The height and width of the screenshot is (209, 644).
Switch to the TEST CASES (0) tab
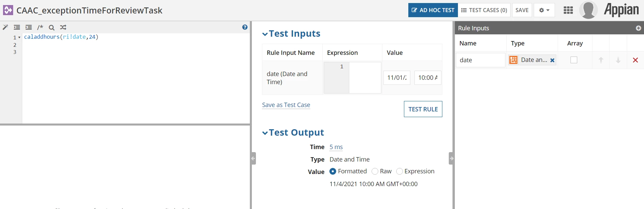pyautogui.click(x=484, y=10)
